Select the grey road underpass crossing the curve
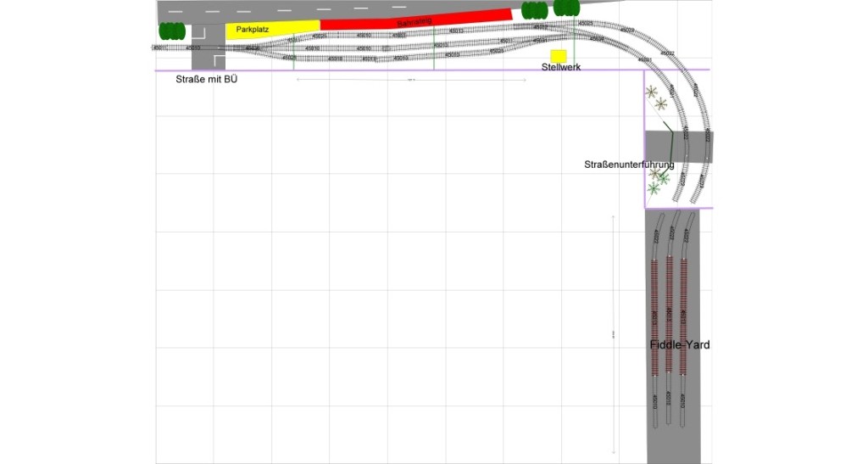 (678, 146)
